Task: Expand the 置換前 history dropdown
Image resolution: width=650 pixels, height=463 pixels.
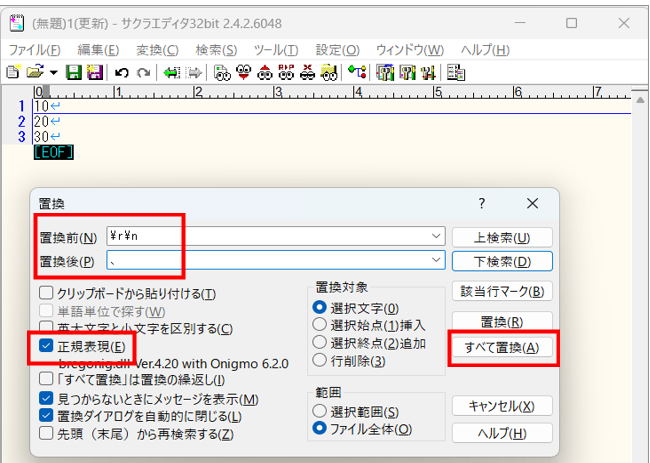Action: 435,236
